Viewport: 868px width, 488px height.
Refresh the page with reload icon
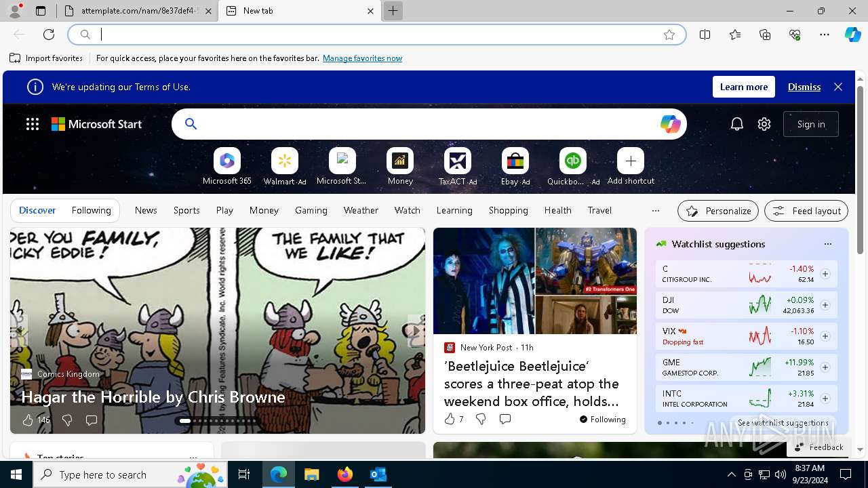click(x=49, y=35)
